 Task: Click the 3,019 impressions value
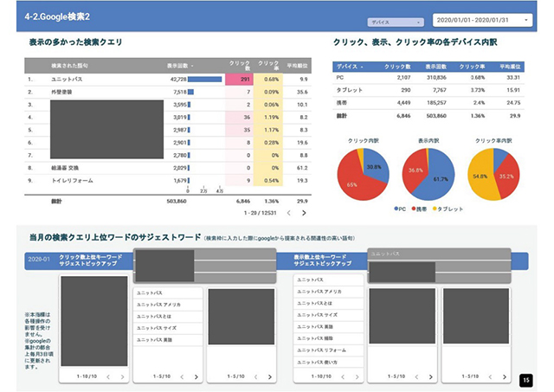click(180, 117)
